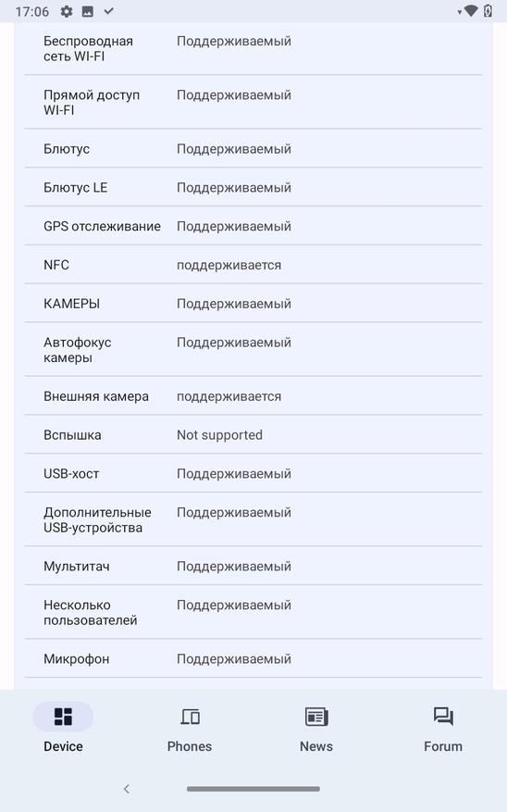Image resolution: width=507 pixels, height=812 pixels.
Task: Tap the checkmark notification icon in status bar
Action: (x=108, y=11)
